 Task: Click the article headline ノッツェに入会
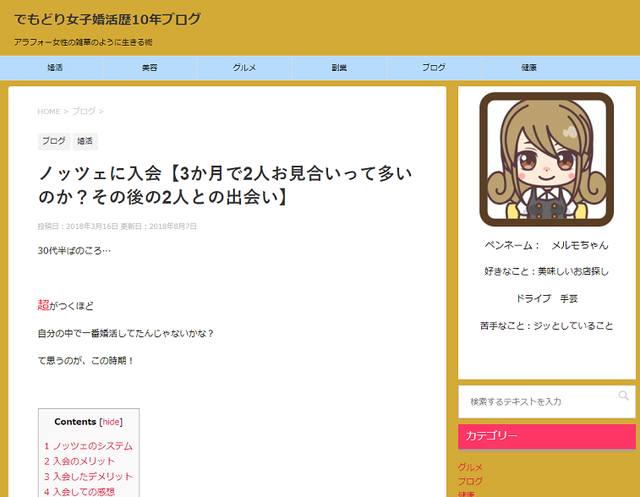(x=225, y=186)
